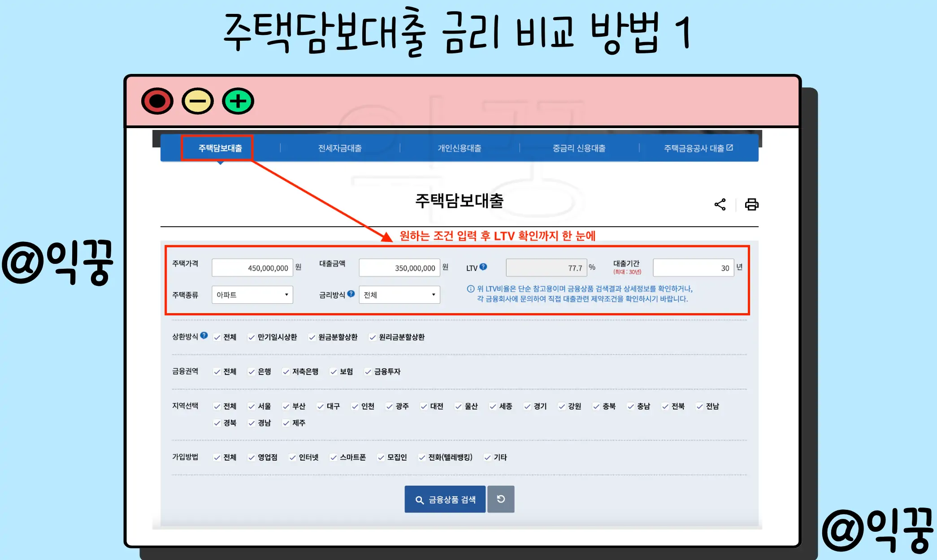Click the magnifier icon in the search button
The width and height of the screenshot is (937, 560).
pos(420,499)
